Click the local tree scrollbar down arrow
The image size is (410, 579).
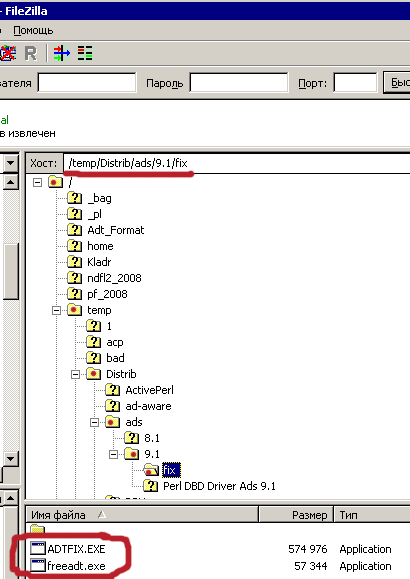coord(11,459)
